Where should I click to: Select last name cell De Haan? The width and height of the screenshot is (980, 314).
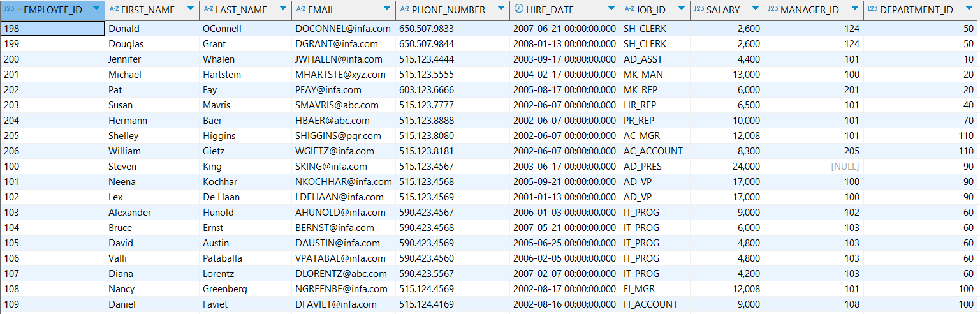[x=245, y=197]
